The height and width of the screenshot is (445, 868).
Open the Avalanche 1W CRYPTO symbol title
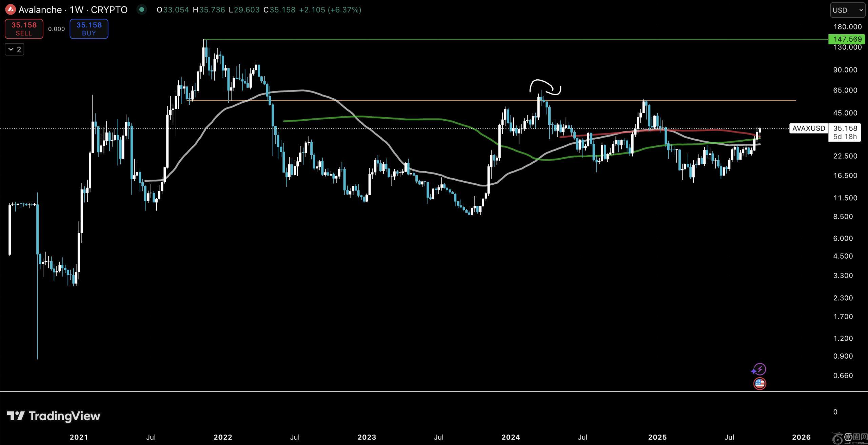point(73,10)
